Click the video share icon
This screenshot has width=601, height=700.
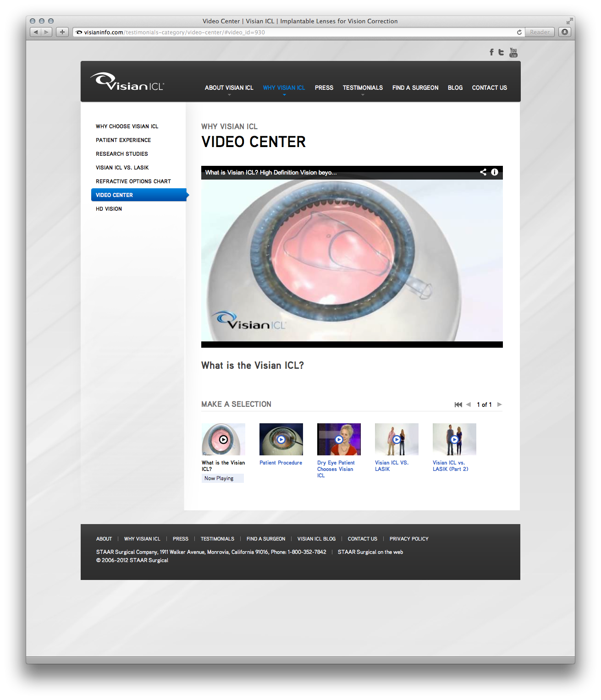[x=483, y=172]
